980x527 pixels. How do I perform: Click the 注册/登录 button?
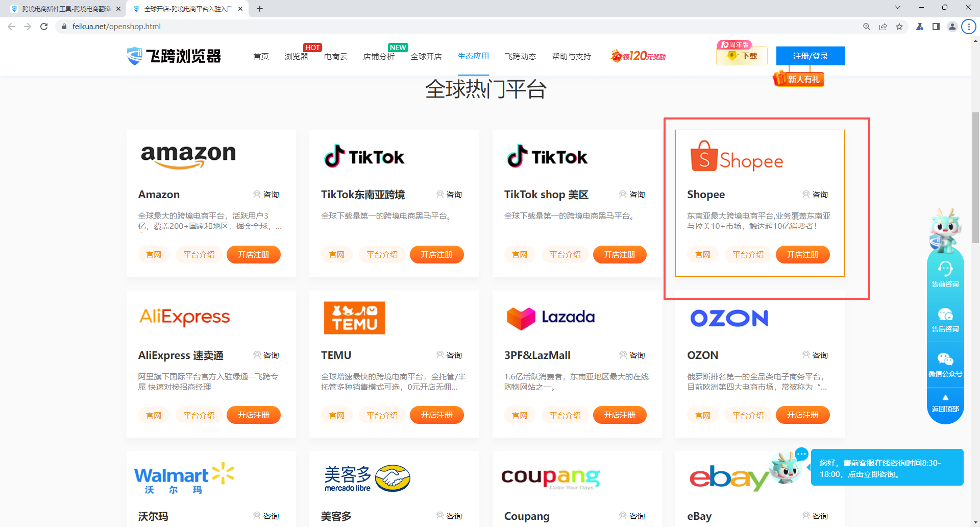pyautogui.click(x=811, y=56)
